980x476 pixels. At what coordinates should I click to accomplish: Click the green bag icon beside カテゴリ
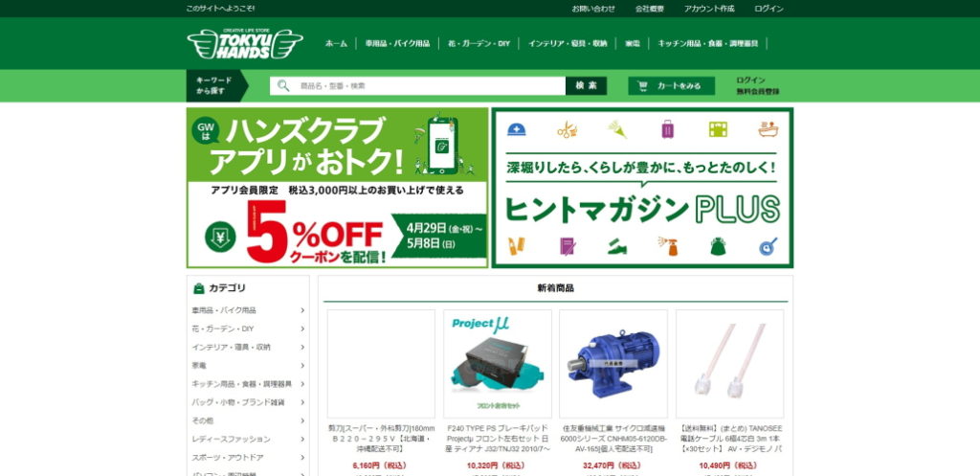(199, 288)
